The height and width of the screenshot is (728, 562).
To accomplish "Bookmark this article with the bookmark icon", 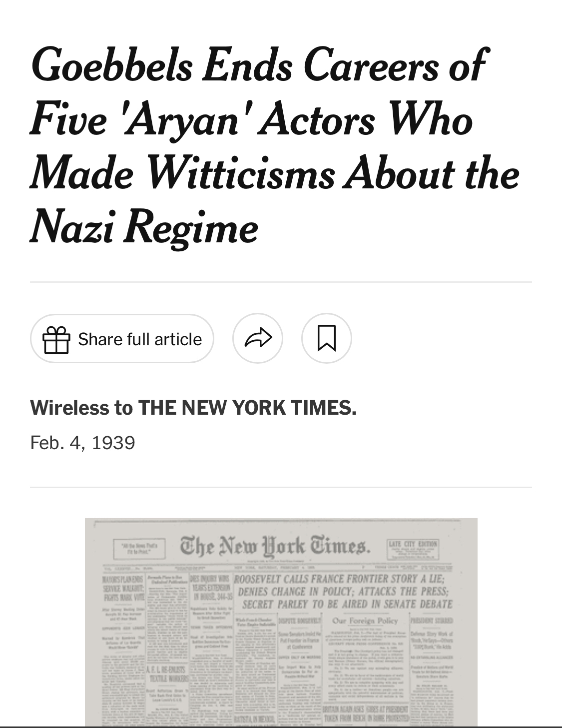I will [327, 338].
